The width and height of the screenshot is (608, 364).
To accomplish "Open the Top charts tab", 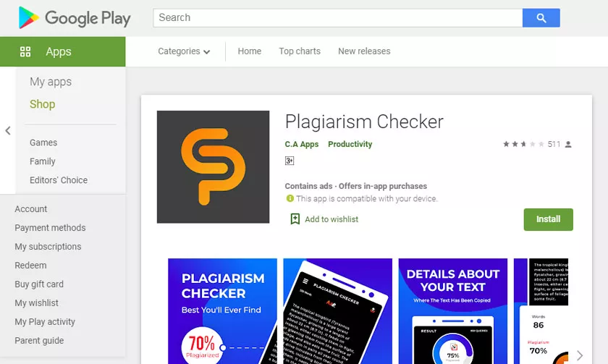I will (x=300, y=51).
